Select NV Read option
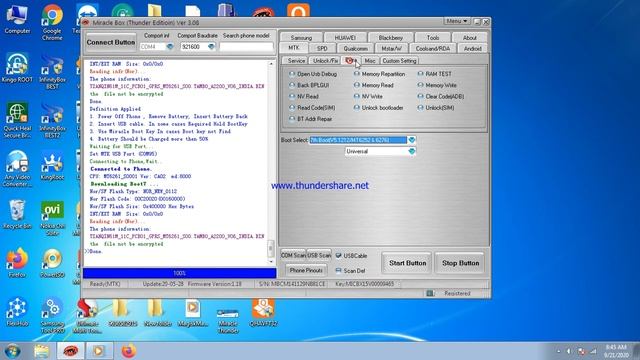640x360 pixels. (x=304, y=96)
